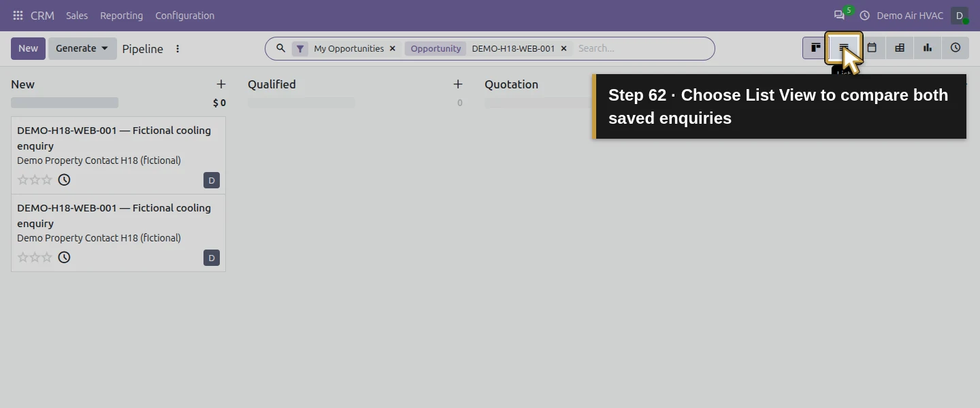Image resolution: width=980 pixels, height=408 pixels.
Task: Remove the My Opportunities filter
Action: coord(393,48)
